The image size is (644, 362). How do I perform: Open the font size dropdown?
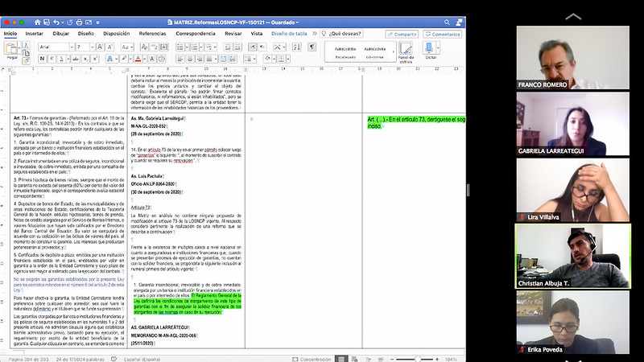tap(92, 47)
